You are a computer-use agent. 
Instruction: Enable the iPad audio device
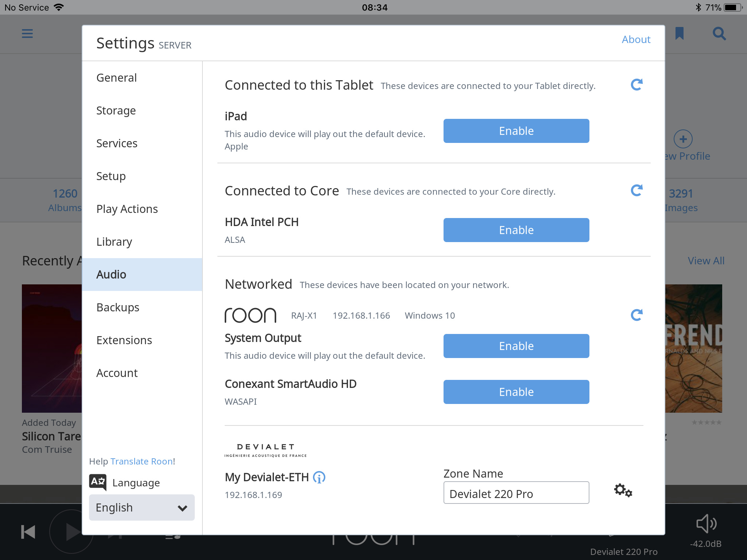coord(516,131)
